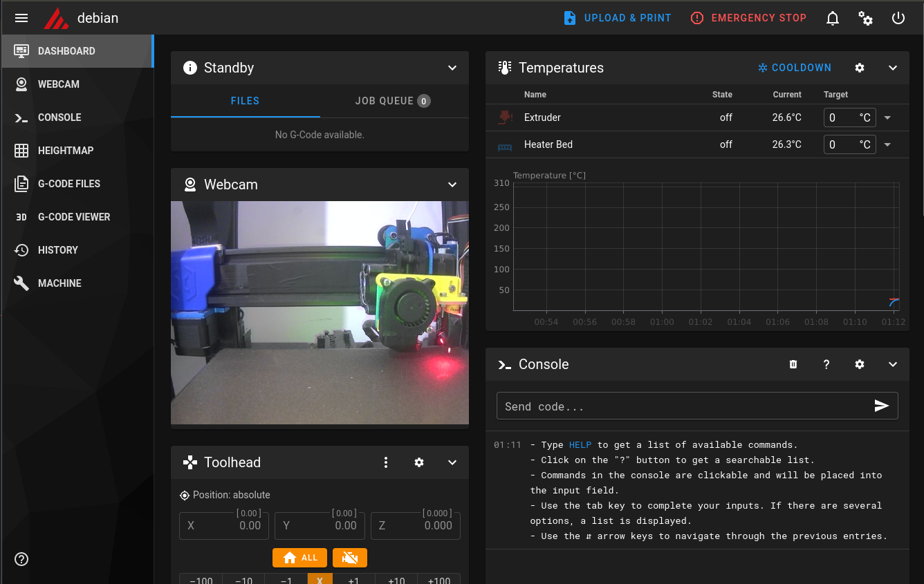924x584 pixels.
Task: Send the console command with the arrow icon
Action: pos(881,406)
